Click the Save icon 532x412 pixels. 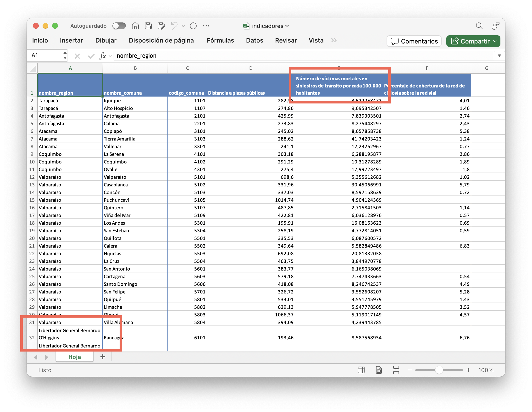click(148, 26)
